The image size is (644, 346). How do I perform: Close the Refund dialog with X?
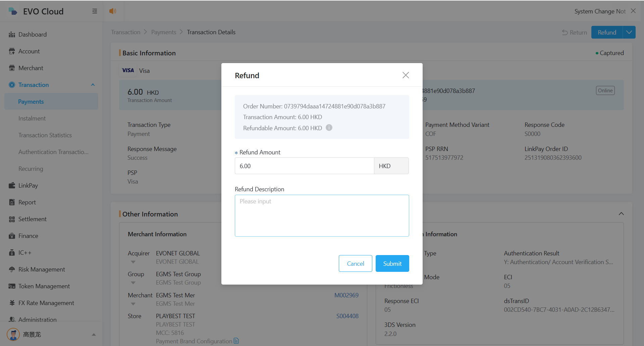406,75
